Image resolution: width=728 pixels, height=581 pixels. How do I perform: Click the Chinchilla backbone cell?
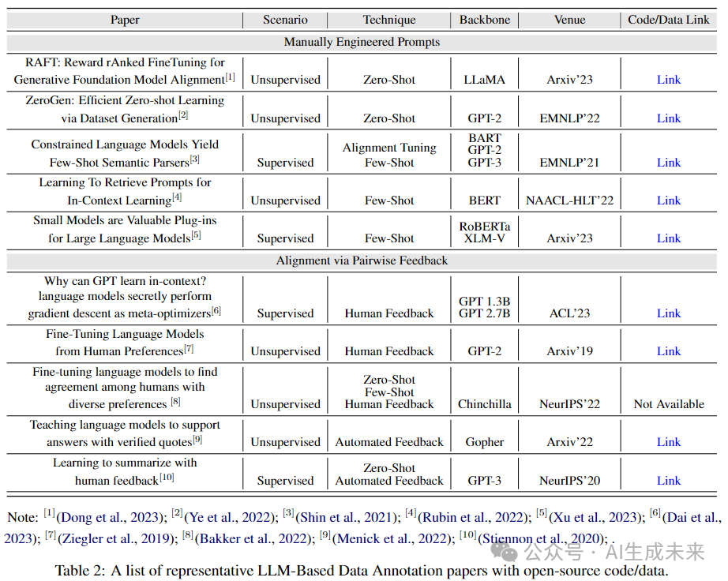pos(484,403)
